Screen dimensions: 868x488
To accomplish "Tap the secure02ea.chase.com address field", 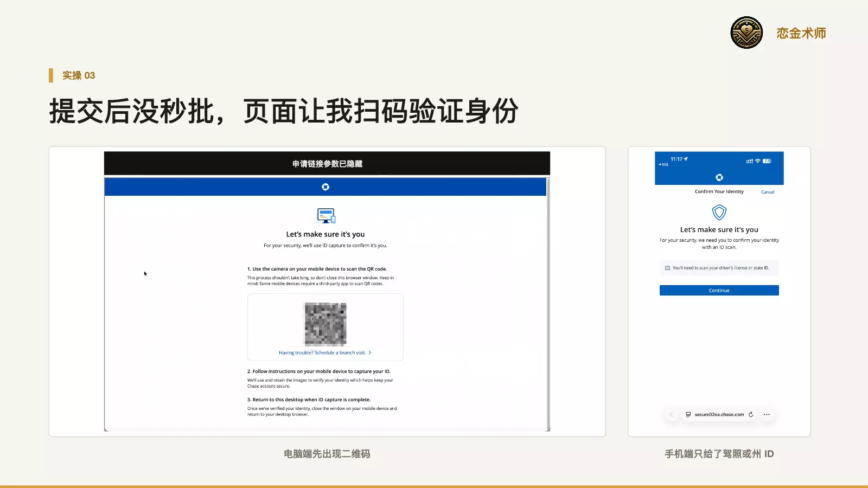I will (719, 414).
